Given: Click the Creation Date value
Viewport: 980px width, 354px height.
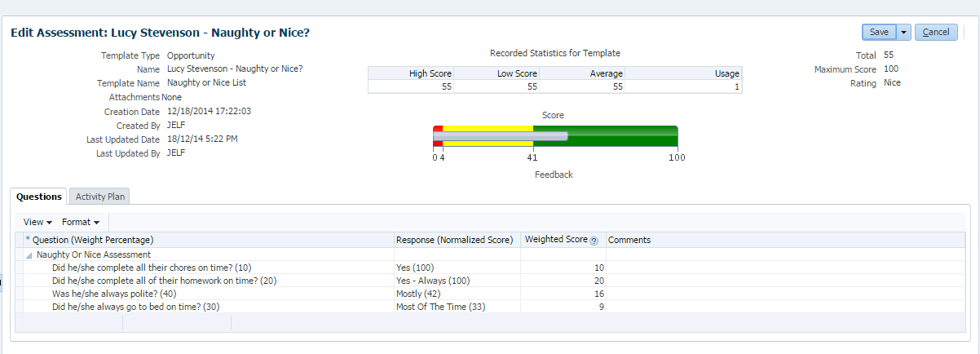Looking at the screenshot, I should pos(209,111).
